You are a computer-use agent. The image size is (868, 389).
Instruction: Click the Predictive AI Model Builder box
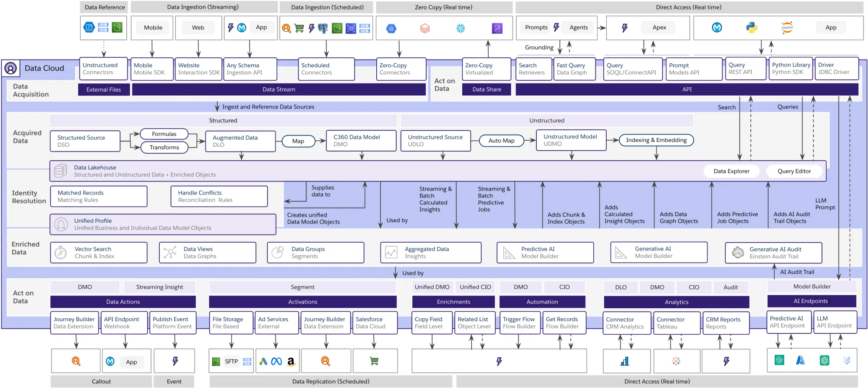545,252
